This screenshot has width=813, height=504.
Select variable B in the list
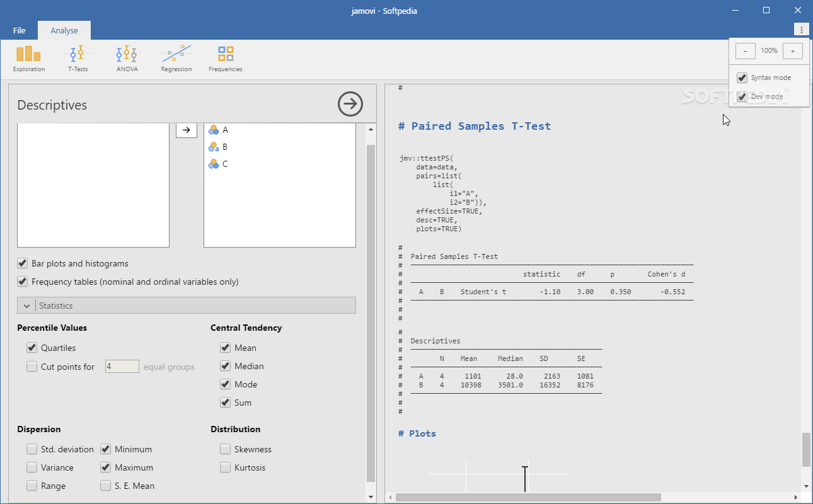coord(280,147)
